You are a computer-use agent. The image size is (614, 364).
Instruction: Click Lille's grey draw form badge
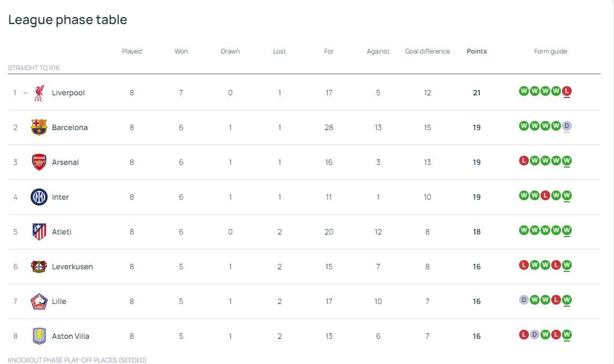524,300
